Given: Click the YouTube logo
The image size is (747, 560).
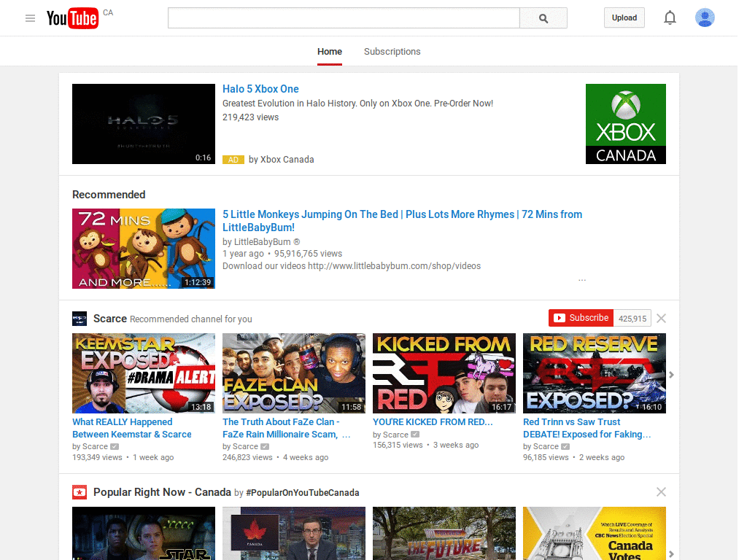Looking at the screenshot, I should 72,18.
